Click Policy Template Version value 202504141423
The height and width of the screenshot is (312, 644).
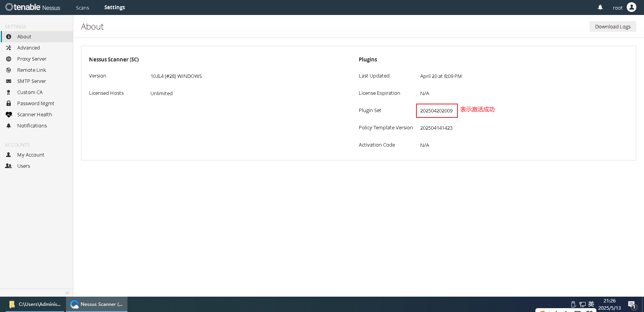pyautogui.click(x=436, y=128)
